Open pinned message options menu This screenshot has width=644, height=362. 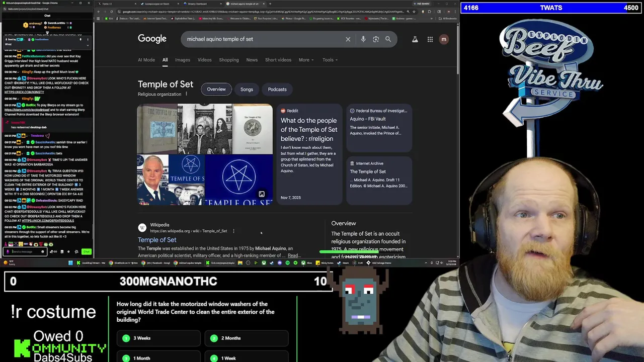88,39
